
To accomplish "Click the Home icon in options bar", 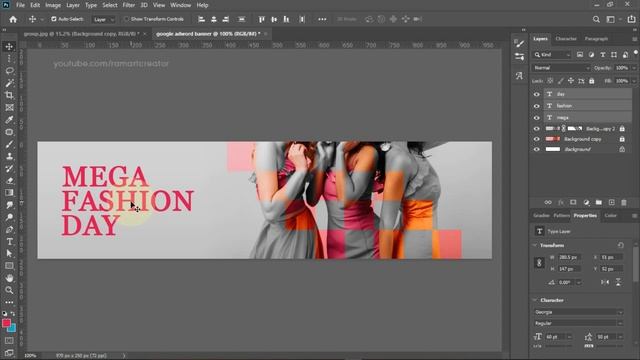I will (x=13, y=19).
